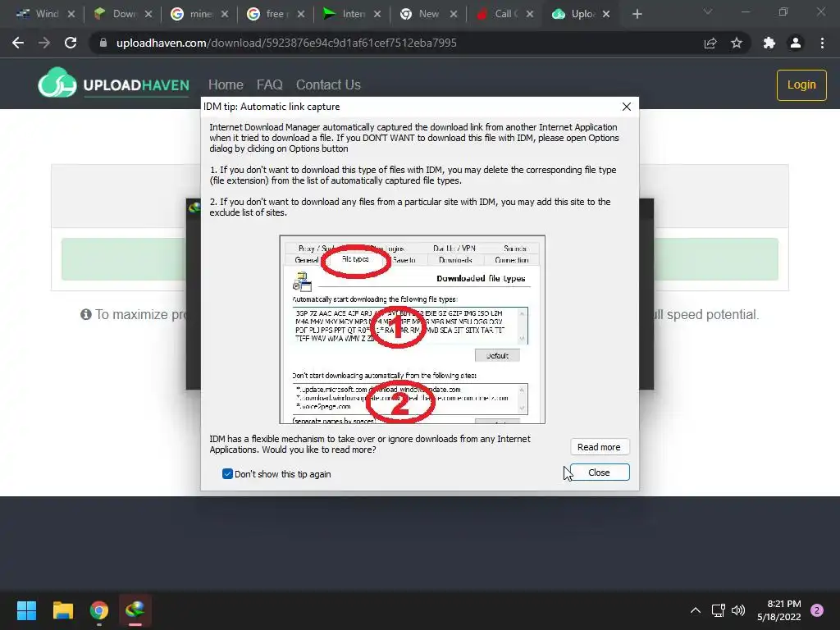Click the browser forward arrow
Image resolution: width=840 pixels, height=630 pixels.
44,43
